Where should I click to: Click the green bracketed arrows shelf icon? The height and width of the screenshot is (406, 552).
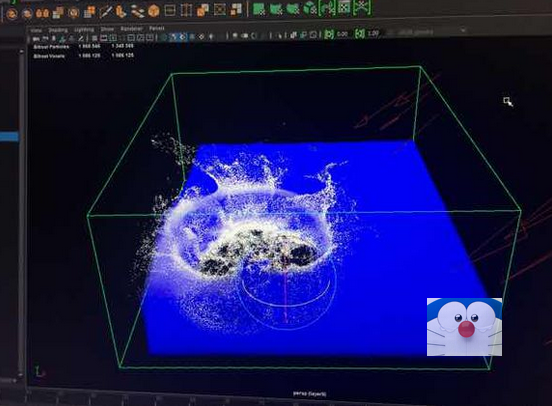click(x=327, y=7)
